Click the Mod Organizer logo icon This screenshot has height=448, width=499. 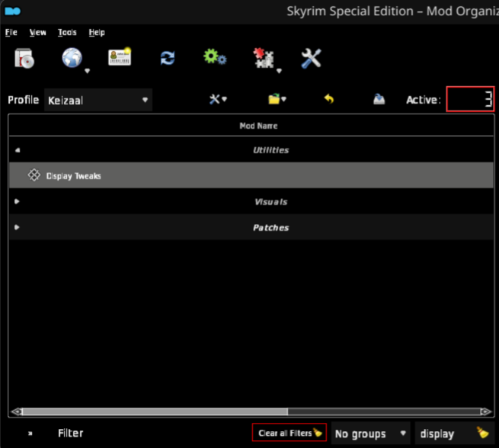[13, 11]
